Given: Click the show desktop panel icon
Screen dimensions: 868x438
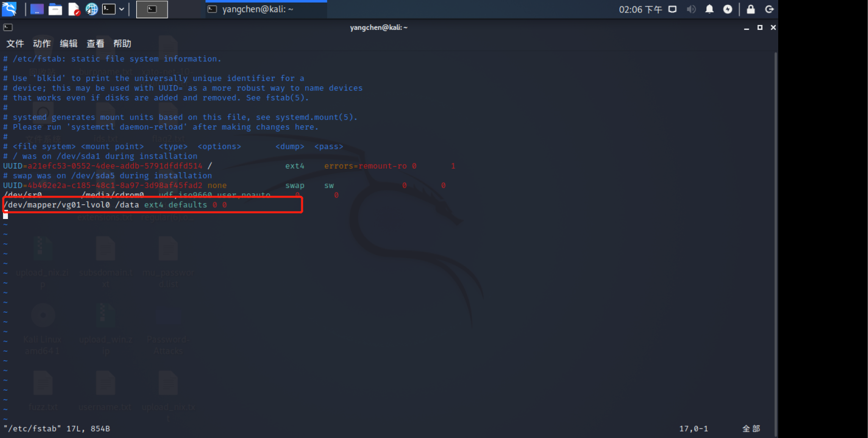Looking at the screenshot, I should pyautogui.click(x=37, y=9).
